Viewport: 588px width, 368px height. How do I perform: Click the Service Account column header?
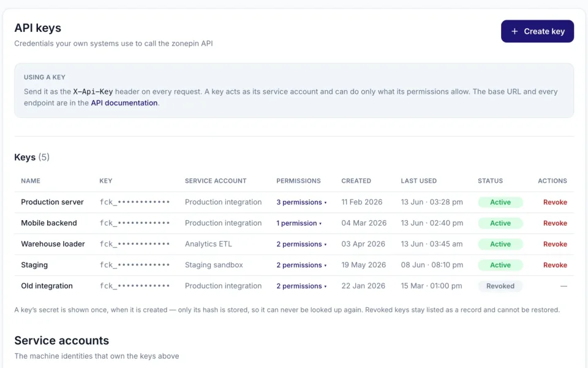click(216, 180)
